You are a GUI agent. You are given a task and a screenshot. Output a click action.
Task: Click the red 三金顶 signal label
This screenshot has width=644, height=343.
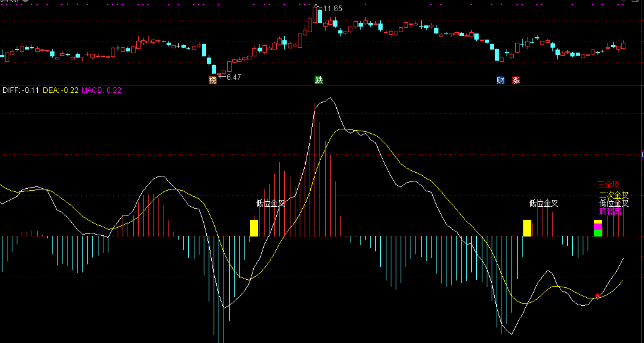[608, 185]
